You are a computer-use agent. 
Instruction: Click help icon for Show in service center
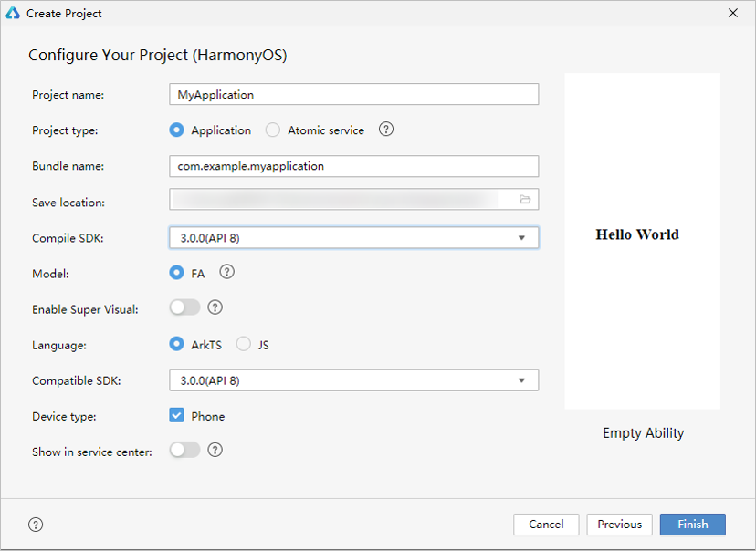215,450
